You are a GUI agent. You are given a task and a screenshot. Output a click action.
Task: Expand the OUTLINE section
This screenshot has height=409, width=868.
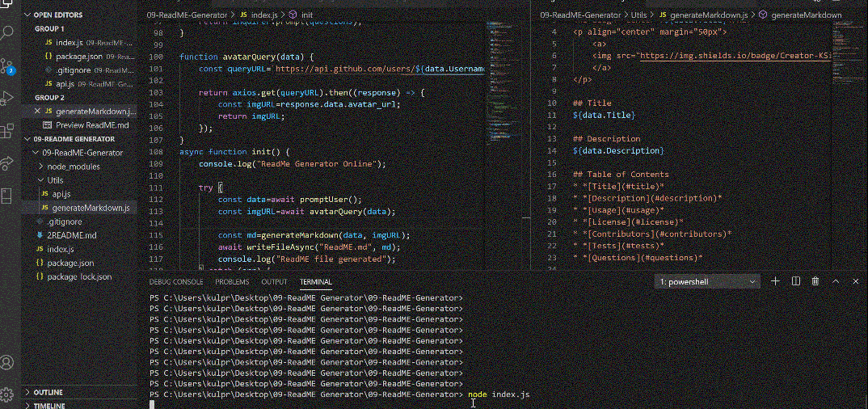(x=79, y=392)
